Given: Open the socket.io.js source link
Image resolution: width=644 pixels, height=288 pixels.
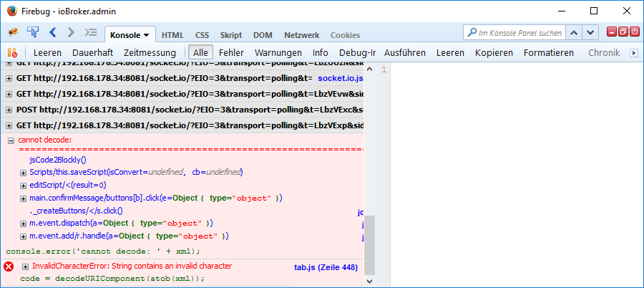Looking at the screenshot, I should tap(341, 78).
